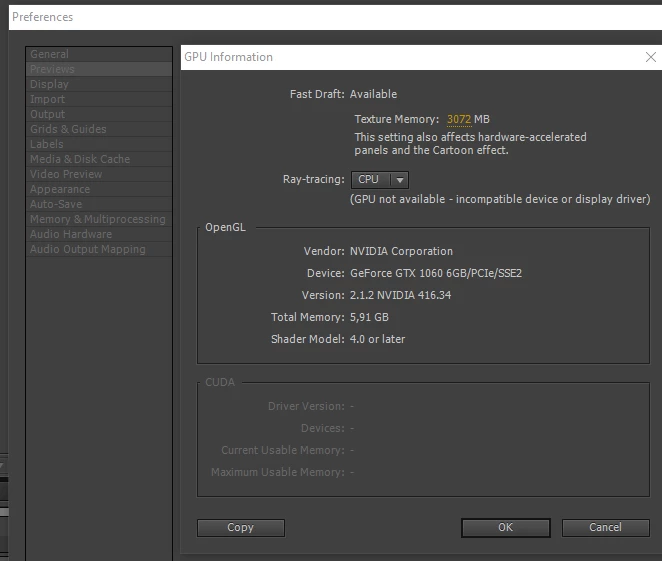Click the 'Texture Memory:' label
This screenshot has width=662, height=561.
(396, 119)
